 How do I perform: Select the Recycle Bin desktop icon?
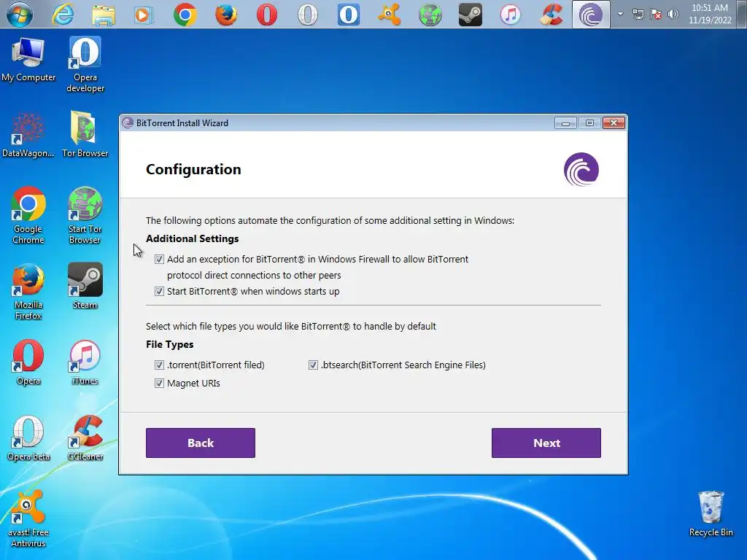click(711, 514)
